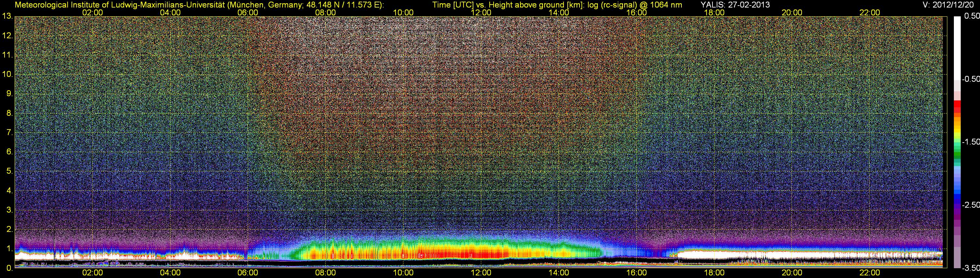This screenshot has width=980, height=278.
Task: Click the 14:00 label on the bottom time axis
Action: [x=559, y=273]
